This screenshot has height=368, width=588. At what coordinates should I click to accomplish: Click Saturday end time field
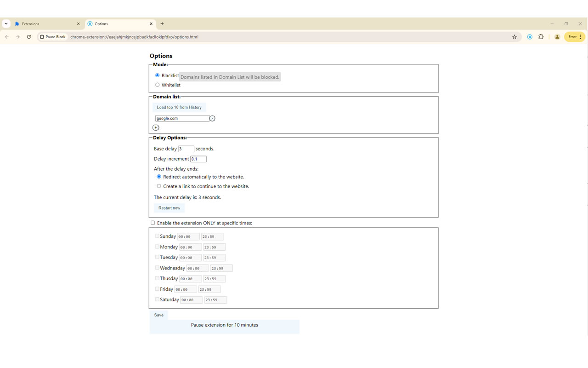coord(216,300)
